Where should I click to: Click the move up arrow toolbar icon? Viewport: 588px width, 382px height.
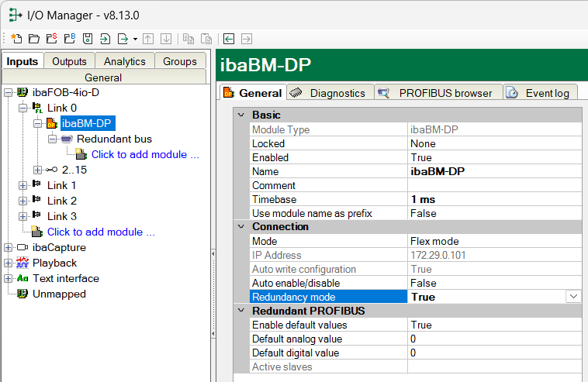tap(148, 39)
